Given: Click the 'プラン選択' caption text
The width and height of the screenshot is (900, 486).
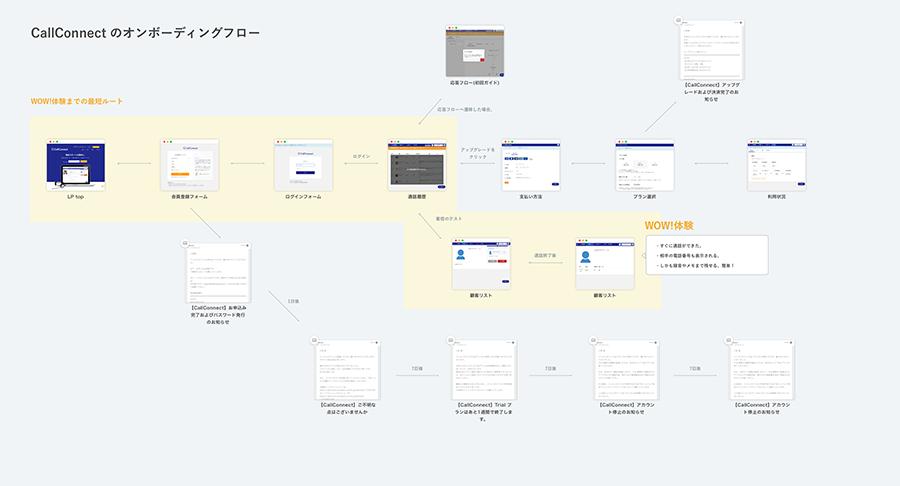Looking at the screenshot, I should click(x=644, y=197).
